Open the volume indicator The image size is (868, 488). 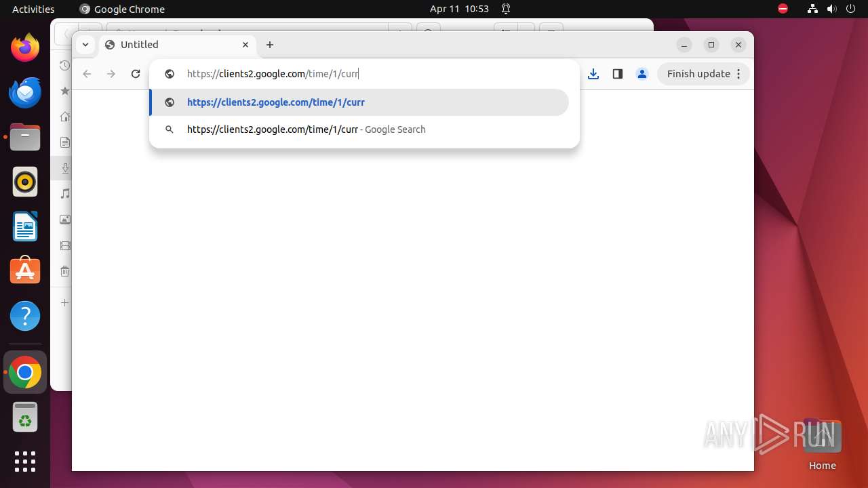[832, 9]
